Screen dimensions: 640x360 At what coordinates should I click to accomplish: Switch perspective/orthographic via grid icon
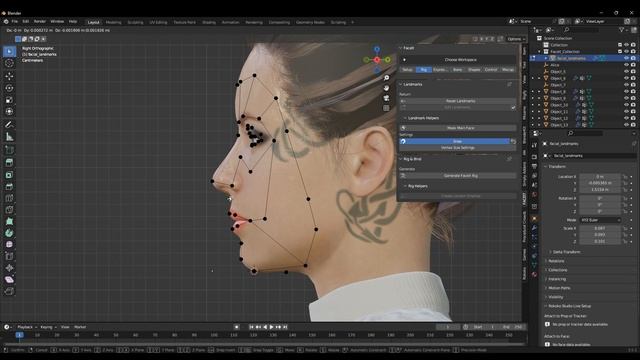(386, 108)
